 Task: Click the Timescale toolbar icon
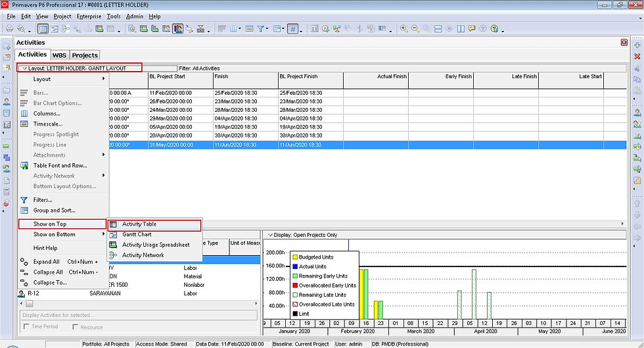[249, 29]
